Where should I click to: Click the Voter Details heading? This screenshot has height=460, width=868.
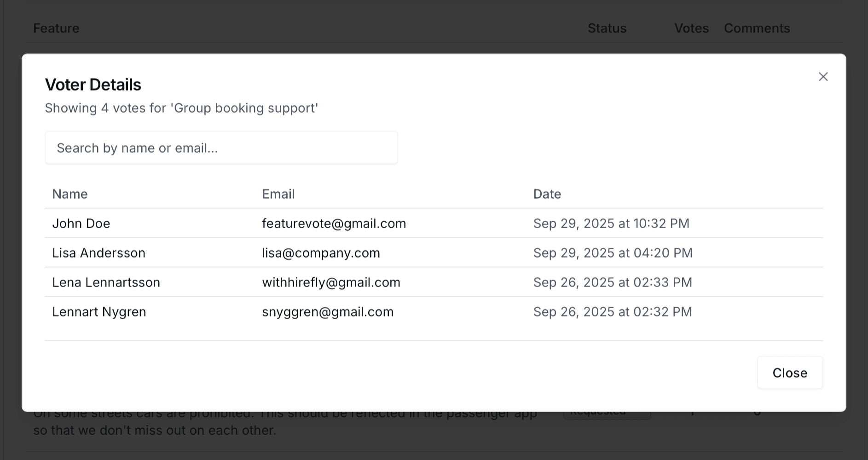tap(93, 85)
